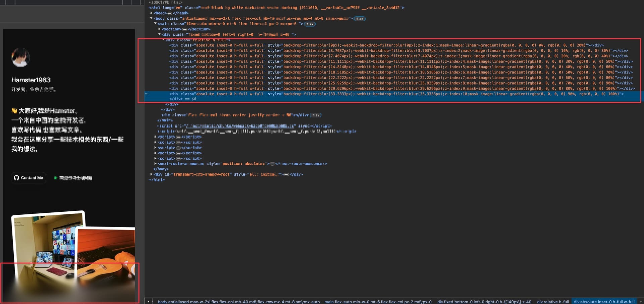Open the GitHub link button on the page
Viewport: 644px width, 304px height.
click(x=29, y=178)
